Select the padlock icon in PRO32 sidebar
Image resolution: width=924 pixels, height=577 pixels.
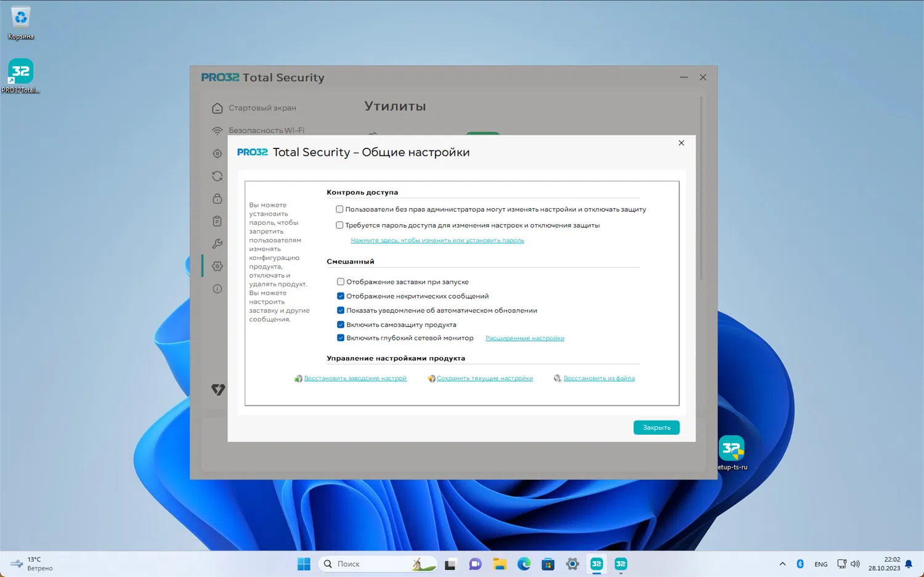pyautogui.click(x=217, y=198)
